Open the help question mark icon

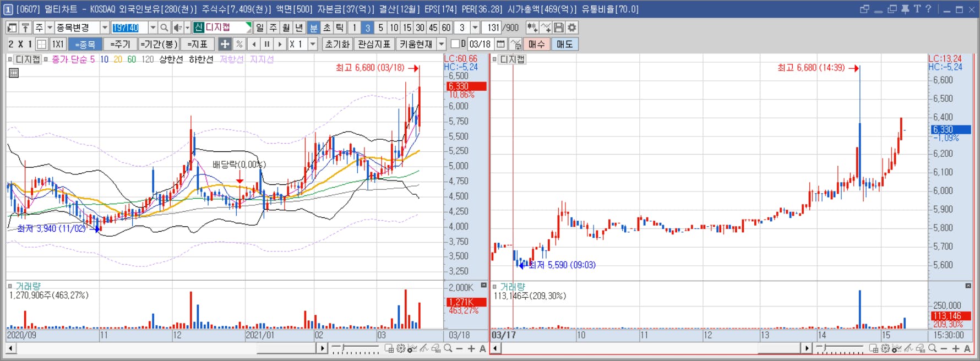coord(928,9)
